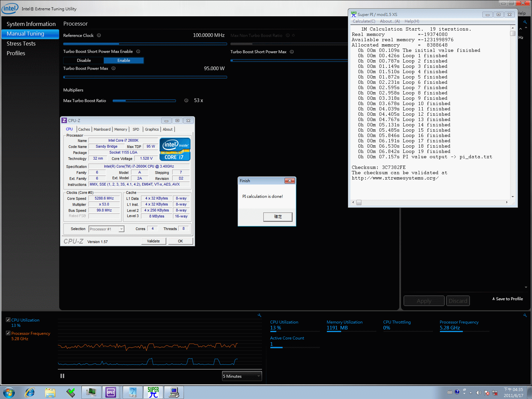The width and height of the screenshot is (532, 399).
Task: Click the xtremesystems.org URL in Super PI output
Action: [x=395, y=178]
